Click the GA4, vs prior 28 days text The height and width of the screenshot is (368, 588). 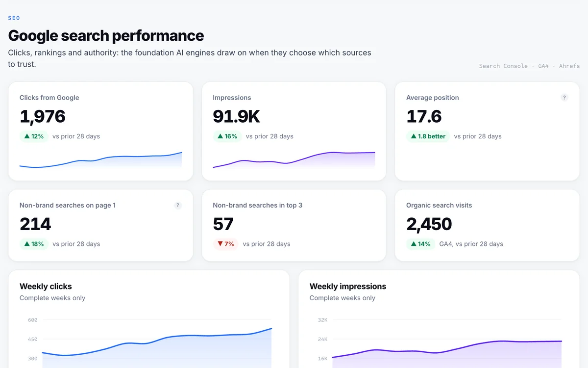point(471,244)
